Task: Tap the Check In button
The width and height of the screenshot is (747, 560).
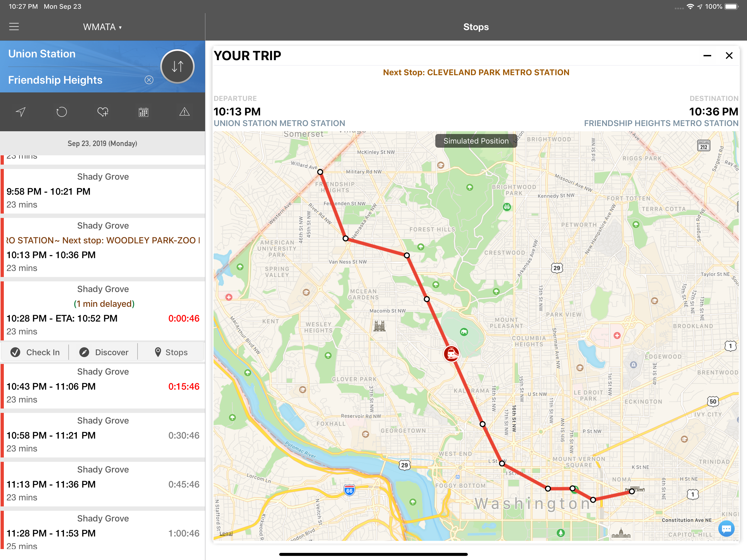Action: (x=35, y=352)
